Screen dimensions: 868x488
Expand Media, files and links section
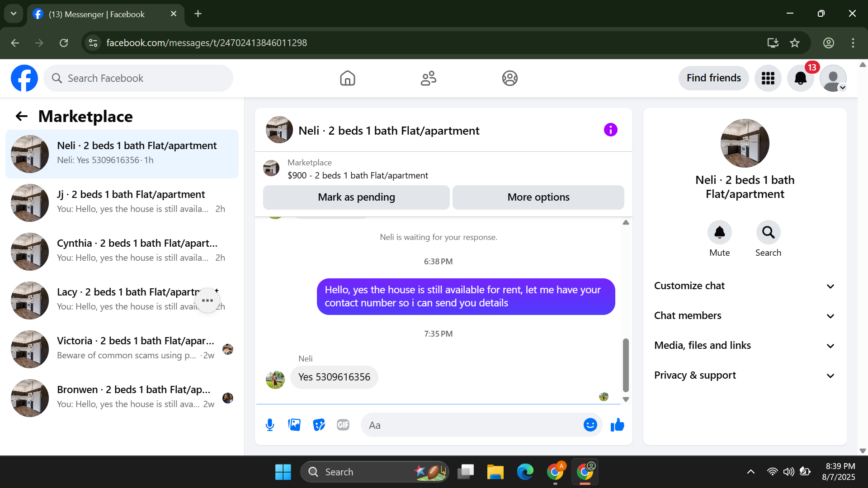tap(745, 346)
